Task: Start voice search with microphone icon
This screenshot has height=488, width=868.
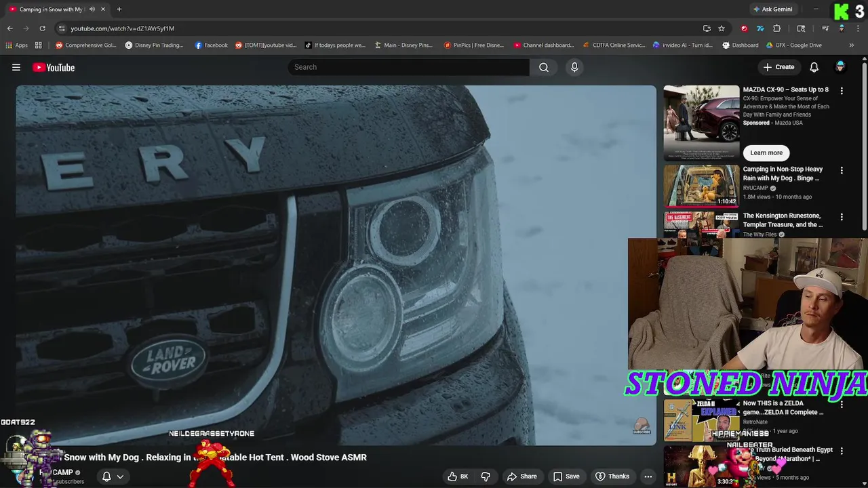Action: coord(574,67)
